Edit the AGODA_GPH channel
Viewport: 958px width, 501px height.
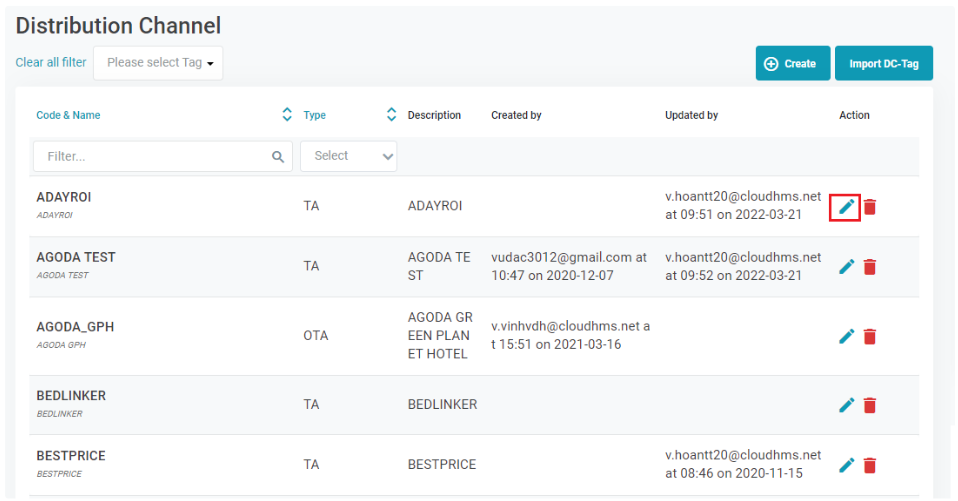[846, 337]
